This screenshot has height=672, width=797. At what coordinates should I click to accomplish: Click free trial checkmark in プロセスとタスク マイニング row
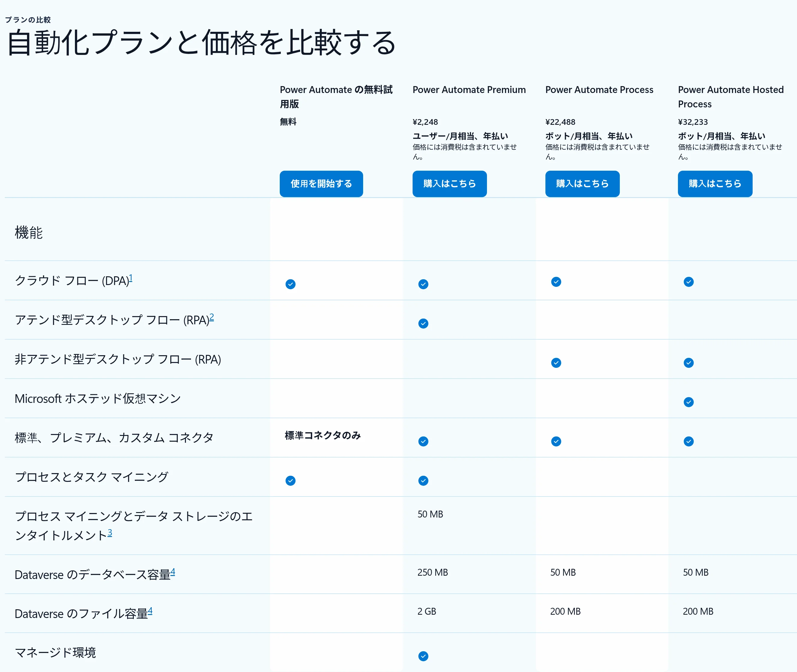(291, 480)
